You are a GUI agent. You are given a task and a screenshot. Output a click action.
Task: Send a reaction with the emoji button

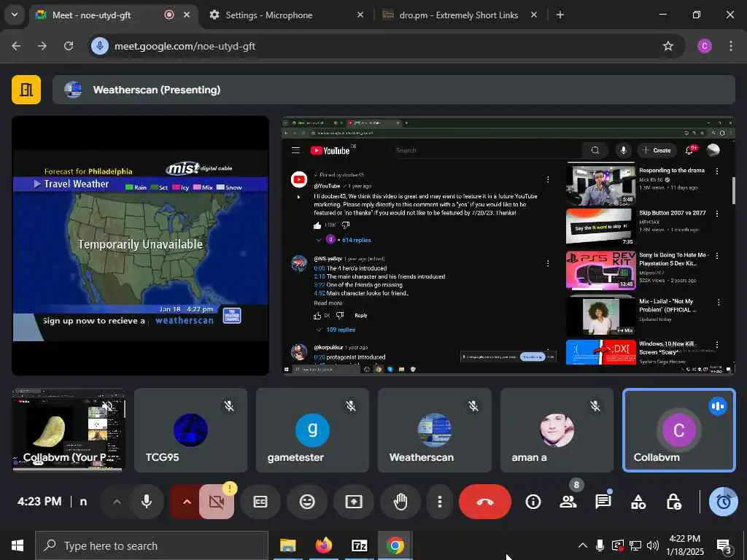pyautogui.click(x=307, y=502)
